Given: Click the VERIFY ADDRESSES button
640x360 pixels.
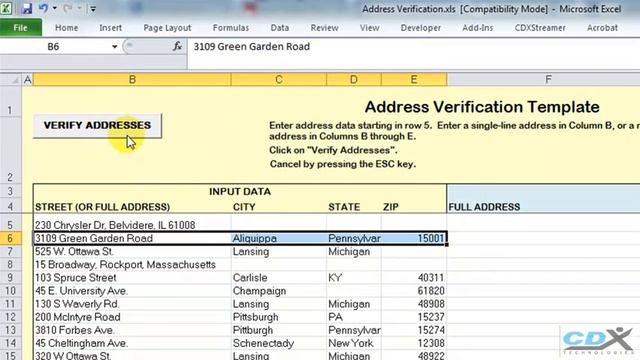Looking at the screenshot, I should [x=98, y=126].
